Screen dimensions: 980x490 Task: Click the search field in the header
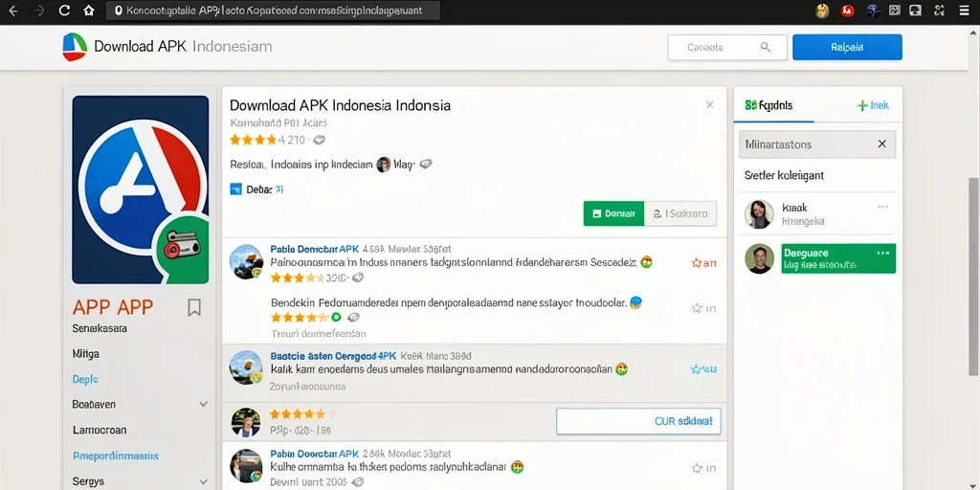click(727, 47)
